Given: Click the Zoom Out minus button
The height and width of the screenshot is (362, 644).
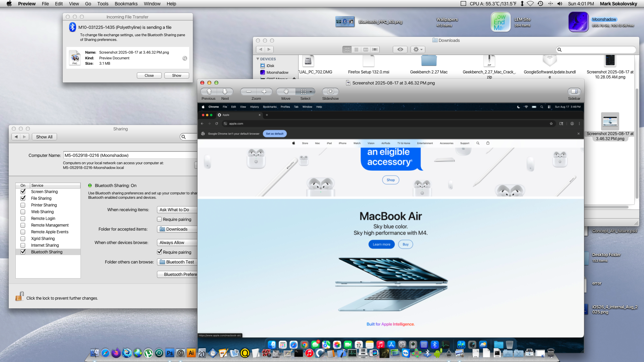Looking at the screenshot, I should [x=249, y=92].
